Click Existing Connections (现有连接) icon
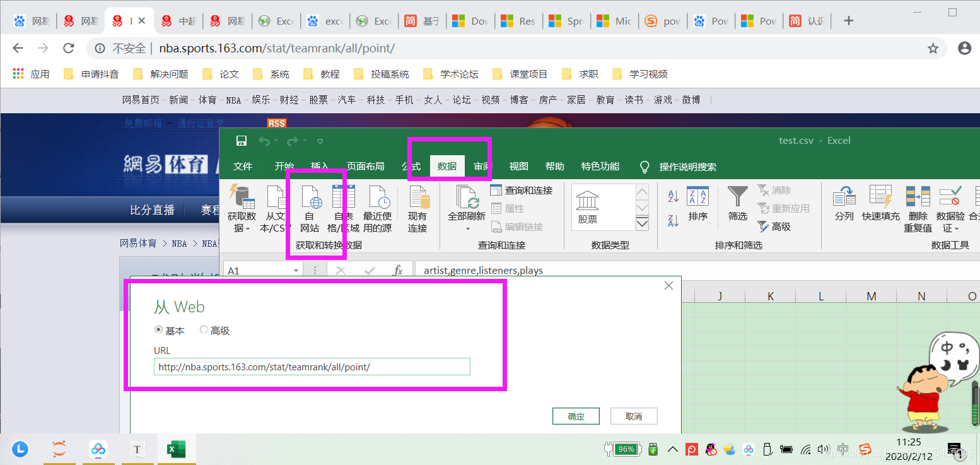The image size is (980, 465). point(417,209)
